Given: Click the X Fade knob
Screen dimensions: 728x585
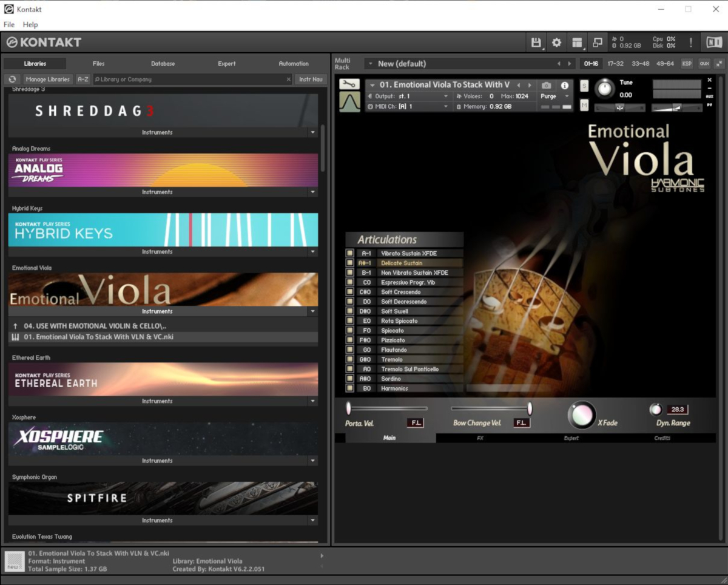Looking at the screenshot, I should click(x=581, y=415).
